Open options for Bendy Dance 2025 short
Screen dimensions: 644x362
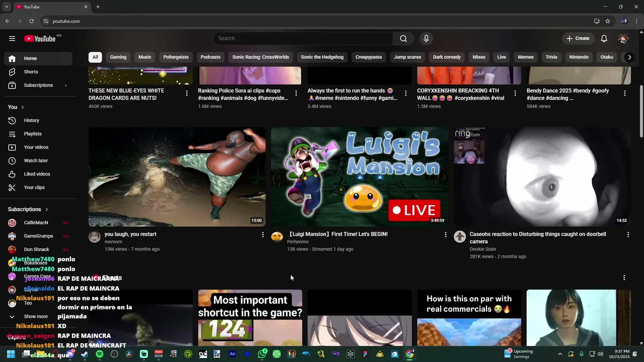pos(625,93)
